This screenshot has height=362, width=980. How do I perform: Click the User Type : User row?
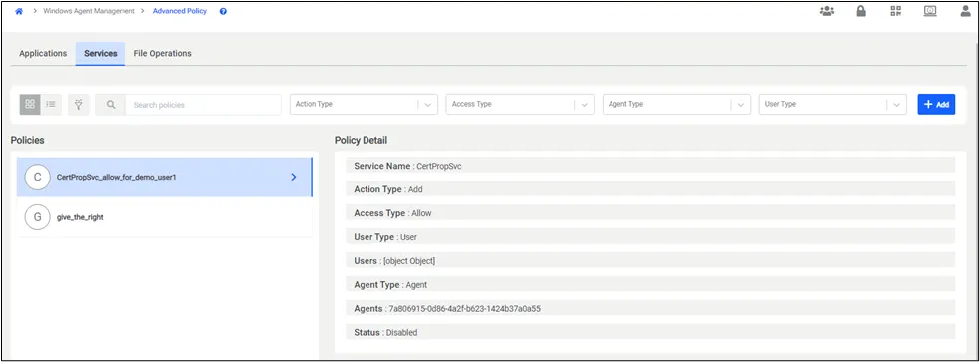650,237
